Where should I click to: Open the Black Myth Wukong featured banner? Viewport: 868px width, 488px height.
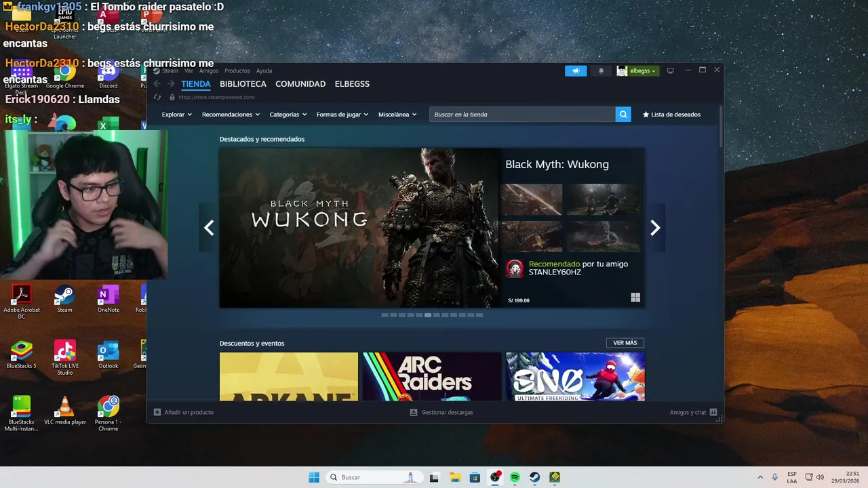(x=359, y=228)
